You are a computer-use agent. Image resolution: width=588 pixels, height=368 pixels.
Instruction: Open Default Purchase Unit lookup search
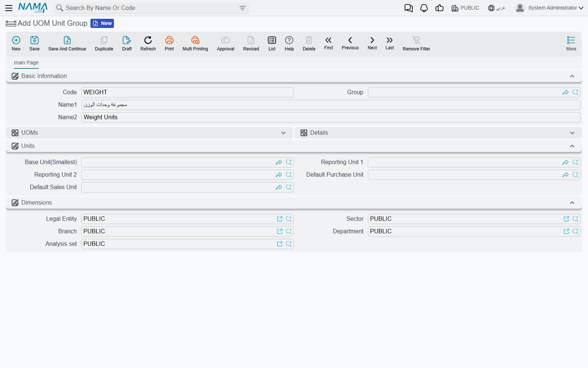coord(576,175)
